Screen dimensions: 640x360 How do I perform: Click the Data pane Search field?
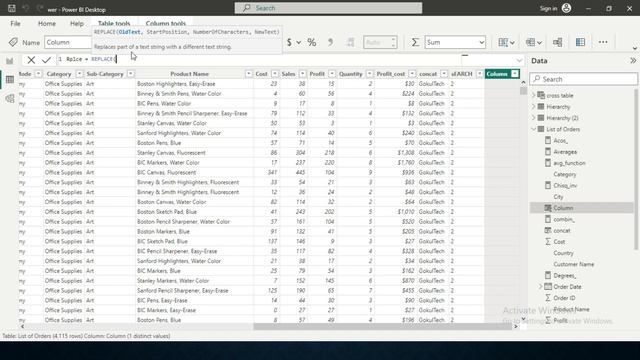[x=583, y=79]
